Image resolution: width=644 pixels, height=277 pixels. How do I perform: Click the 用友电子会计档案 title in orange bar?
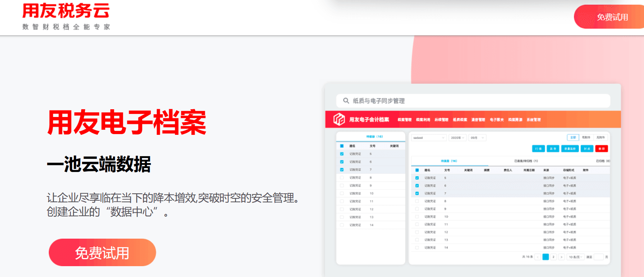pyautogui.click(x=369, y=120)
